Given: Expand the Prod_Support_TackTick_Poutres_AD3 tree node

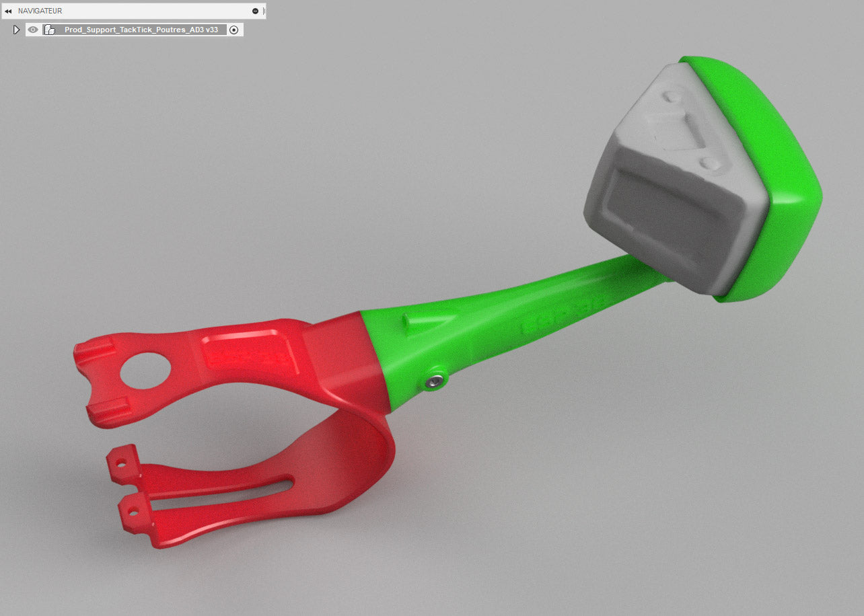Looking at the screenshot, I should click(17, 30).
